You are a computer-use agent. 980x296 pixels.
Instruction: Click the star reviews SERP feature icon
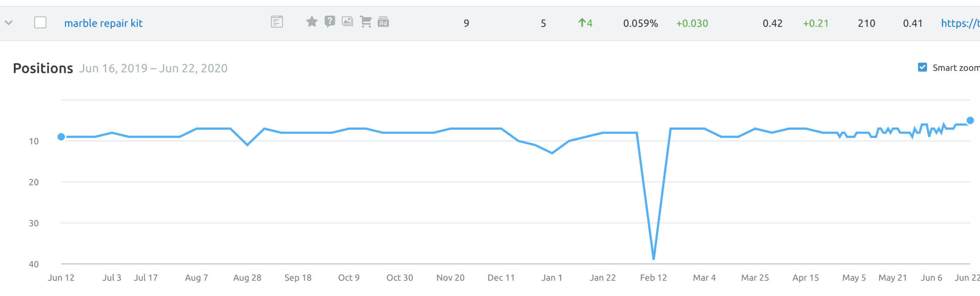click(312, 21)
